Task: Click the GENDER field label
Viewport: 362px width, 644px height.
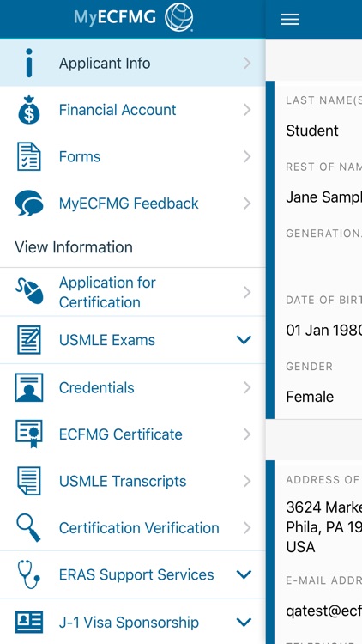Action: click(309, 367)
